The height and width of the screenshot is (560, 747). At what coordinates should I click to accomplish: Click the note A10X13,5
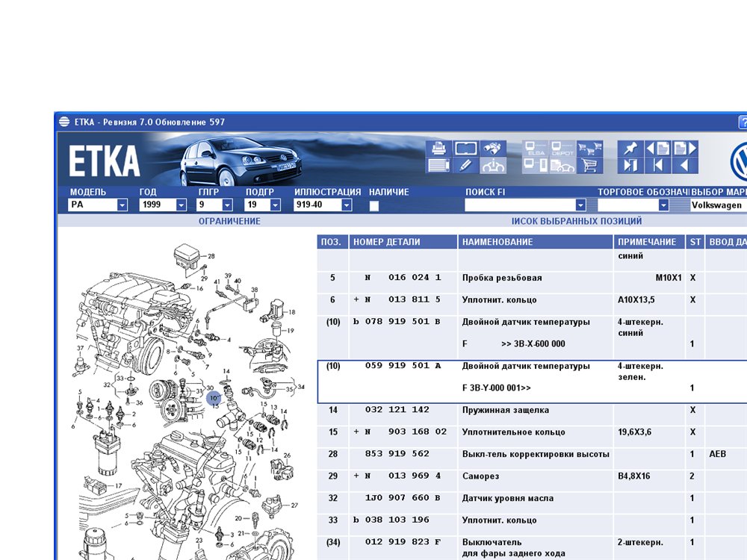coord(636,300)
